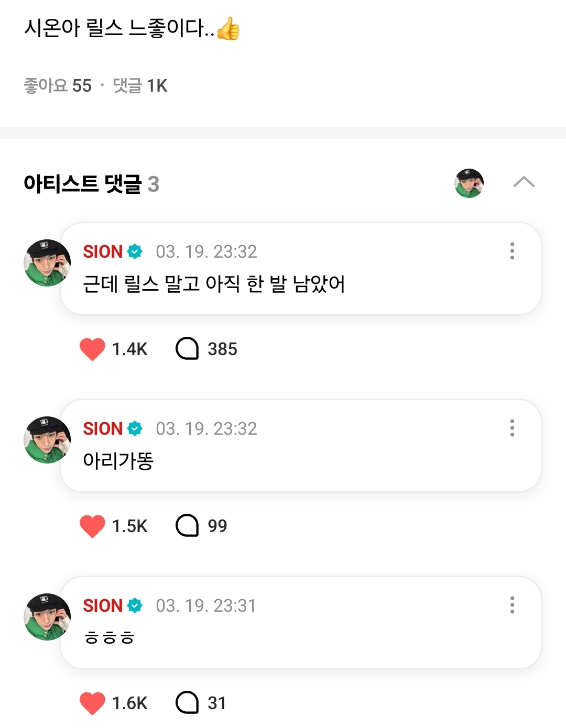
Task: Open more options for 아리가똥 comment
Action: [512, 428]
